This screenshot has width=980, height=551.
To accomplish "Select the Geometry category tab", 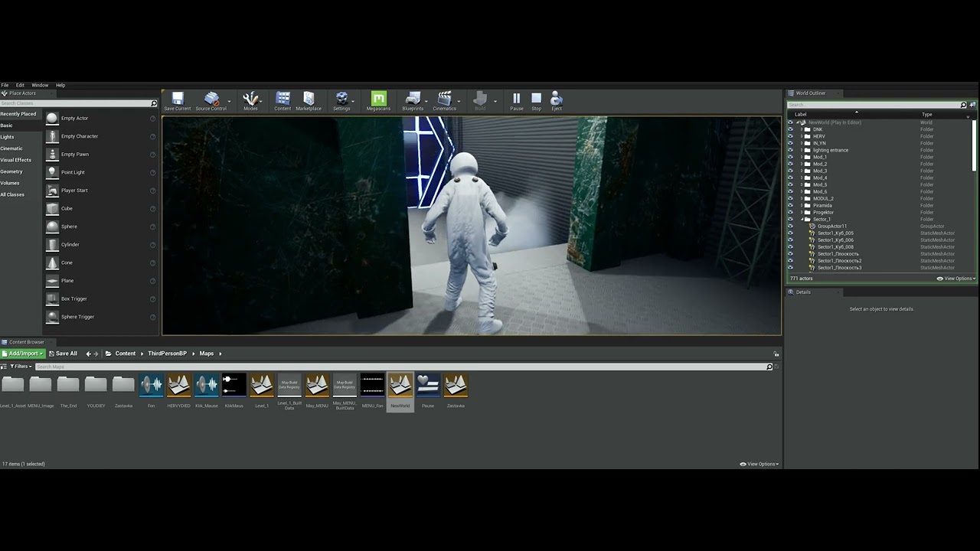I will click(x=11, y=171).
